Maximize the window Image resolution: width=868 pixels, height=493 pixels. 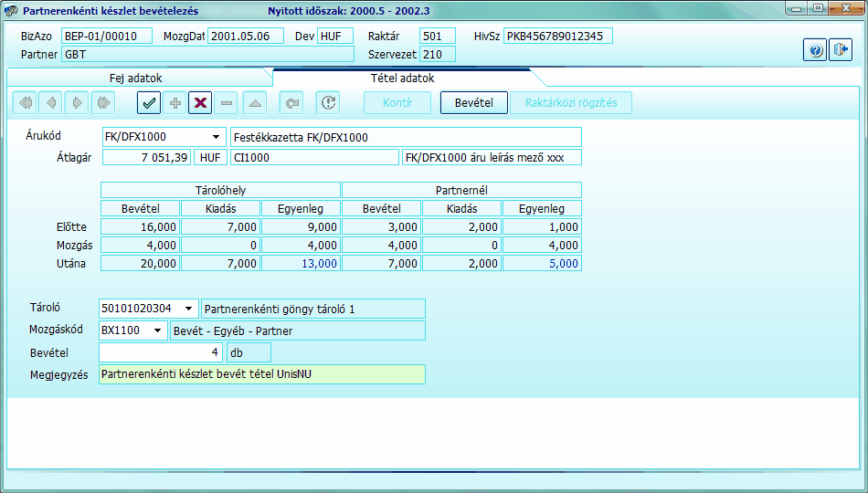(x=818, y=9)
